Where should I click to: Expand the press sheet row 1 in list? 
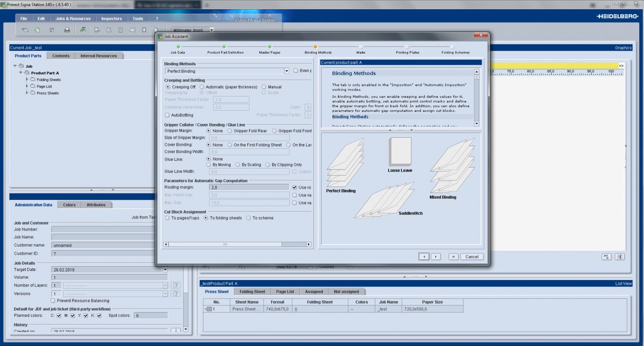click(x=205, y=309)
